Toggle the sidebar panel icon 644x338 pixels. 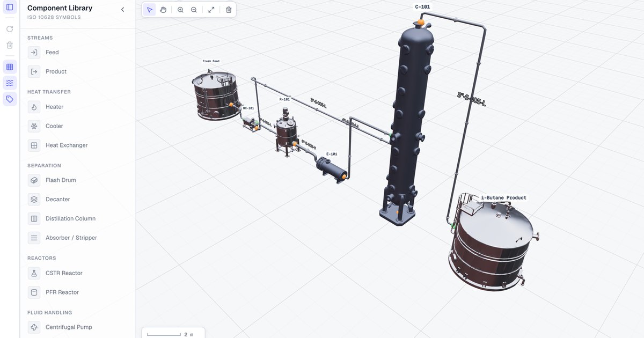[x=10, y=7]
